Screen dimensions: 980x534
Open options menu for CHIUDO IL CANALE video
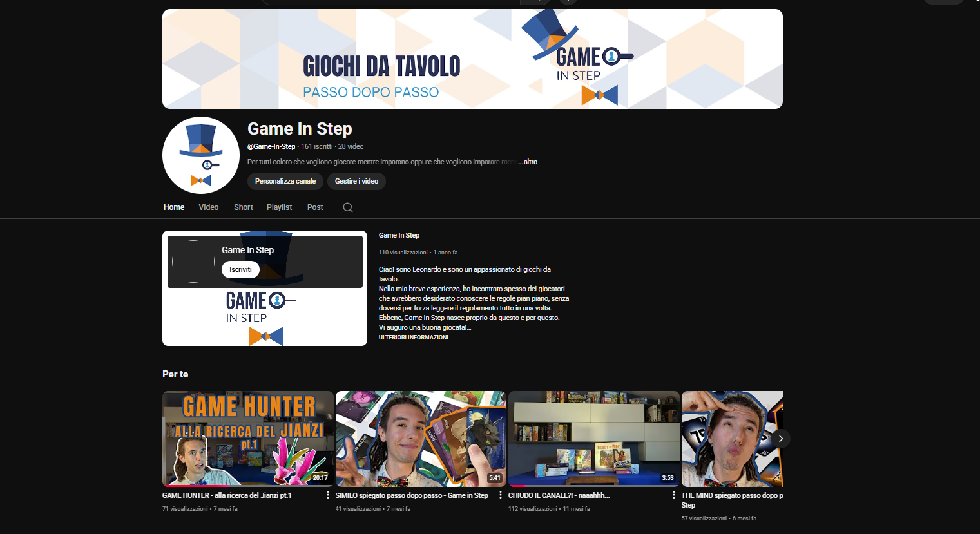674,495
